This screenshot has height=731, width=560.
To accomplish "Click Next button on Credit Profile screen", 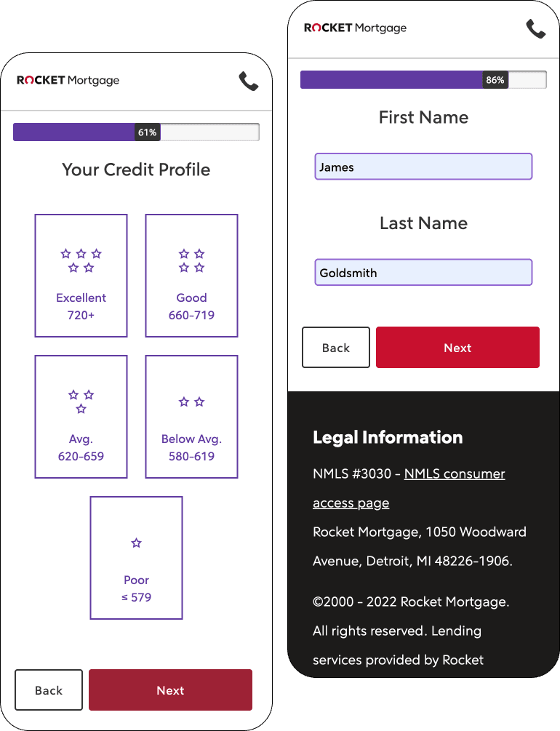I will [171, 690].
